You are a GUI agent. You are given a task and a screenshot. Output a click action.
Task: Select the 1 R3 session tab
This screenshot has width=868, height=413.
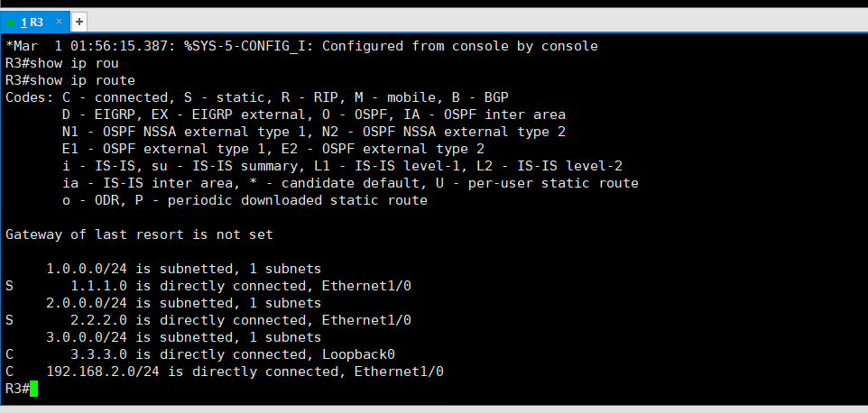click(x=34, y=22)
